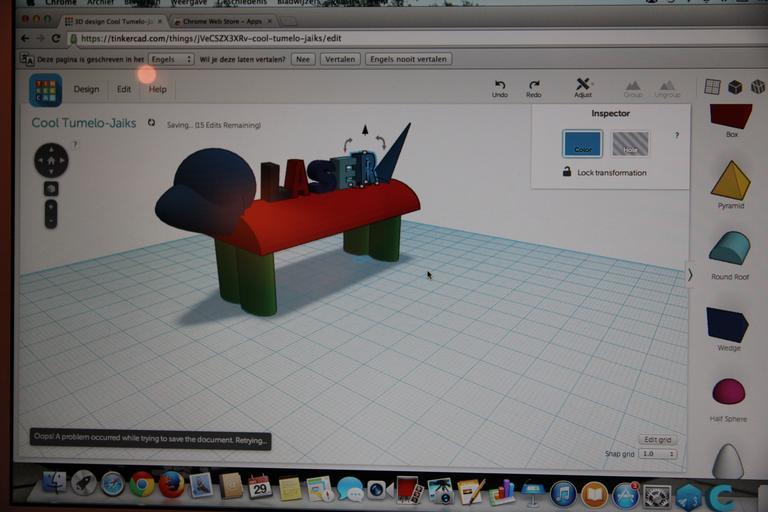The height and width of the screenshot is (512, 768).
Task: Select the Round Roof shape
Action: 729,248
